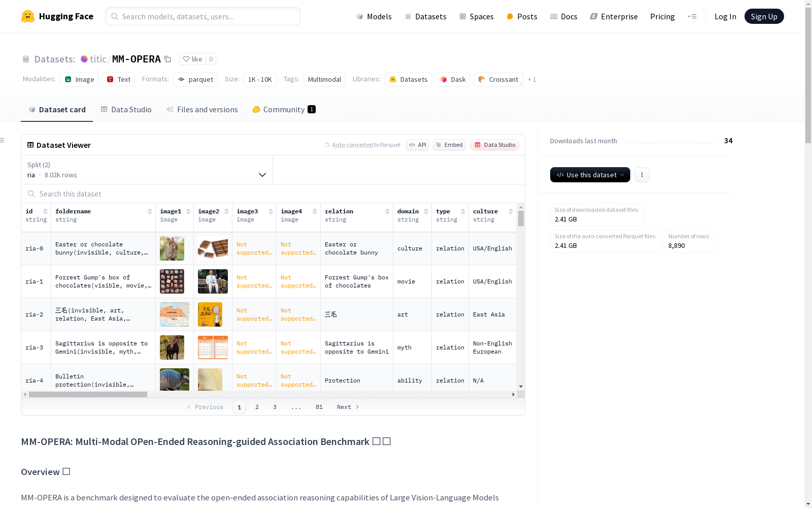Screen dimensions: 812x508
Task: Select the Image modality tag
Action: [80, 79]
